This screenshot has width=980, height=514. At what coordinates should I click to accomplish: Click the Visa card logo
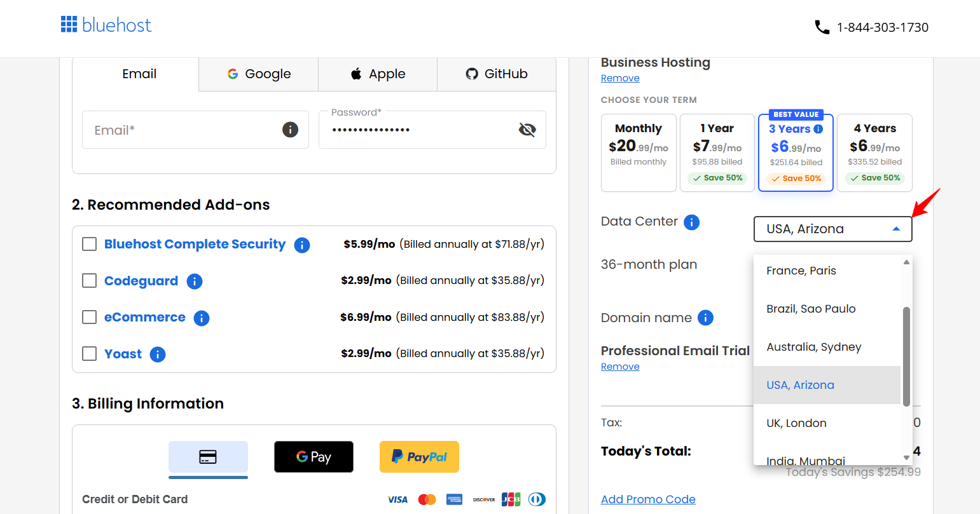point(397,499)
